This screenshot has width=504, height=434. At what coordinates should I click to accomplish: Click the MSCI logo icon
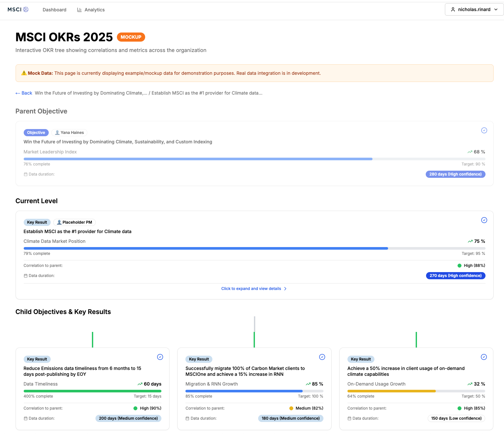click(26, 9)
